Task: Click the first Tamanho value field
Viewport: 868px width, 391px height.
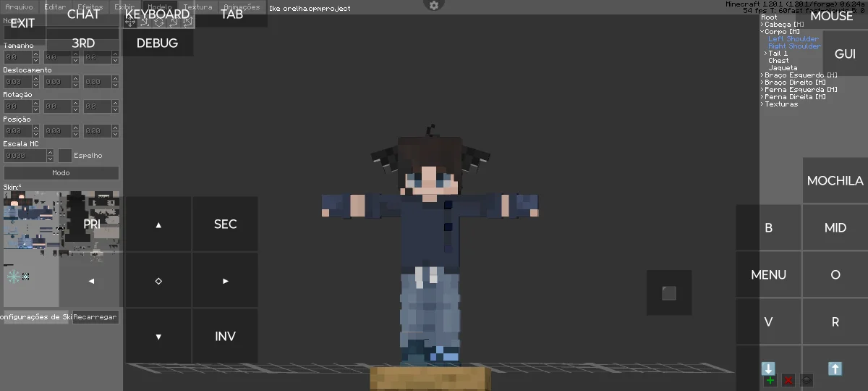Action: point(17,56)
